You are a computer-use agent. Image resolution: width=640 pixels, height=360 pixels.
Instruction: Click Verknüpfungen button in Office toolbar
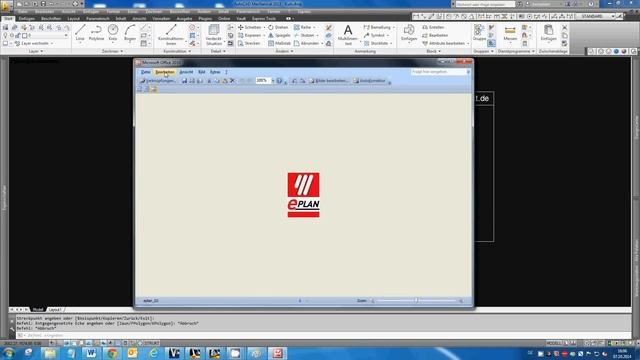(x=158, y=81)
